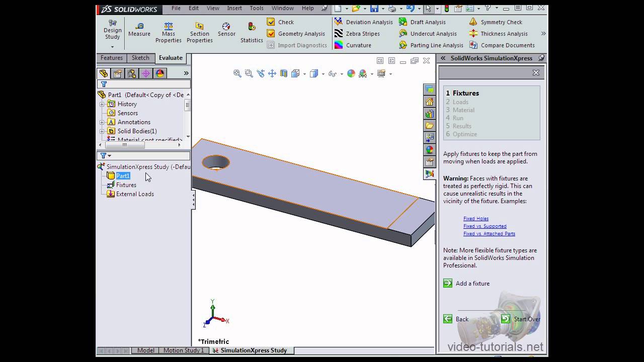
Task: Open Fixed vs. Supported link
Action: [x=485, y=226]
